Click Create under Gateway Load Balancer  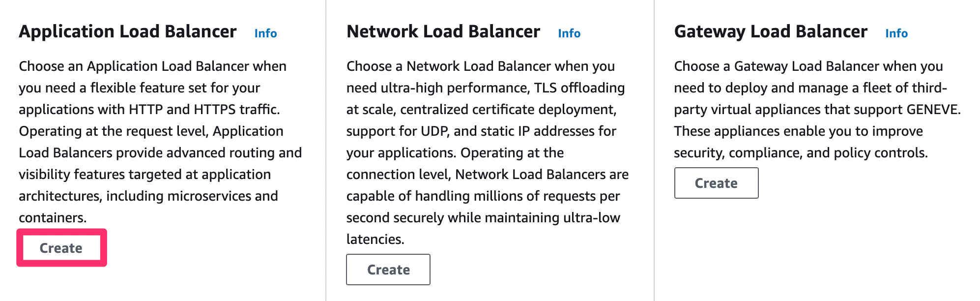(716, 183)
